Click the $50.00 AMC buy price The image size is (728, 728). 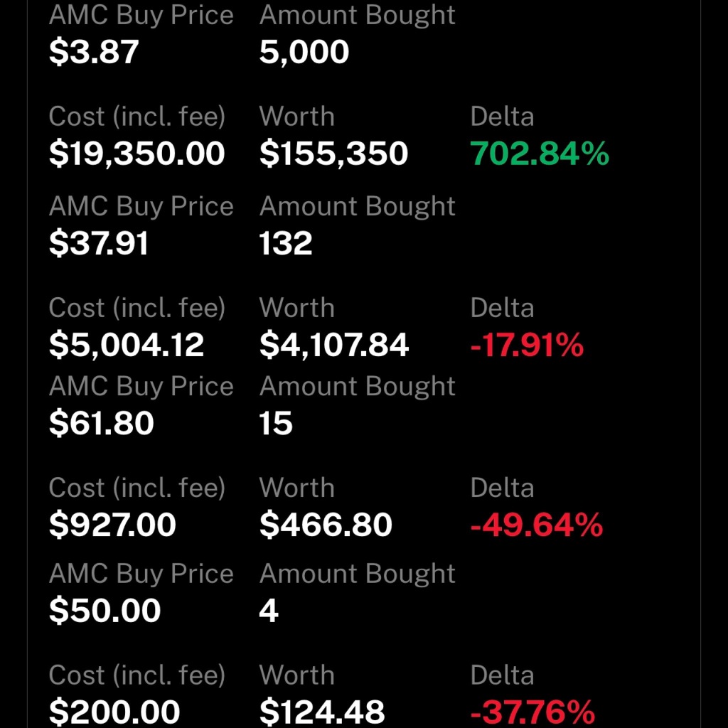pos(105,611)
